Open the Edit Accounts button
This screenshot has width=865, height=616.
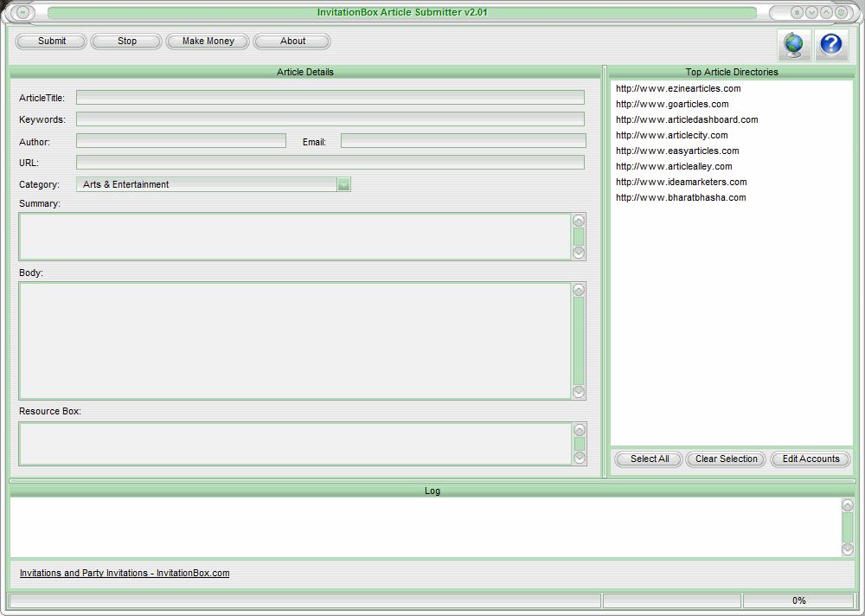click(811, 459)
